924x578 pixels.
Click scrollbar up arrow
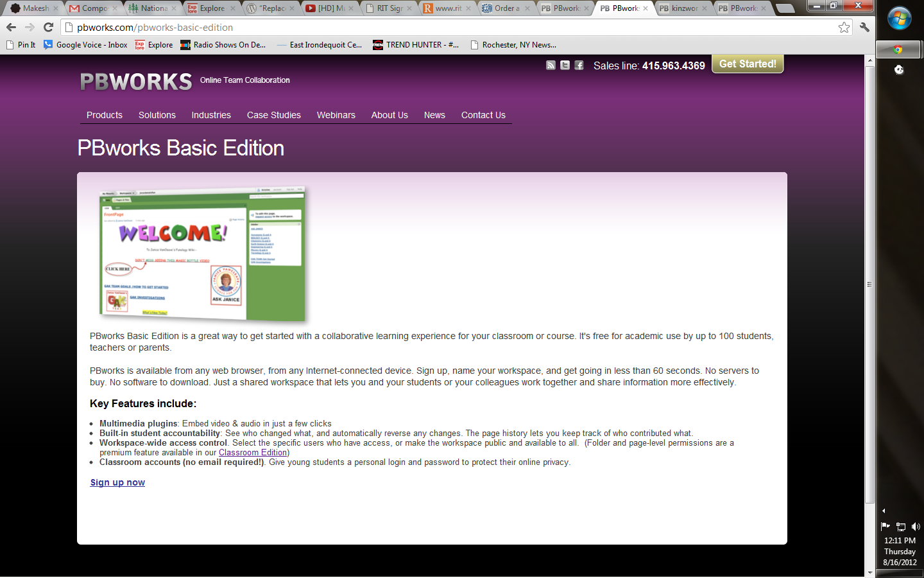(x=870, y=60)
